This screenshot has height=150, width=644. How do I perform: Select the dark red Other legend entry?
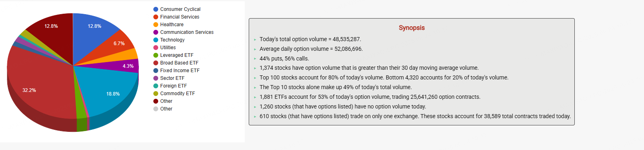tap(163, 101)
